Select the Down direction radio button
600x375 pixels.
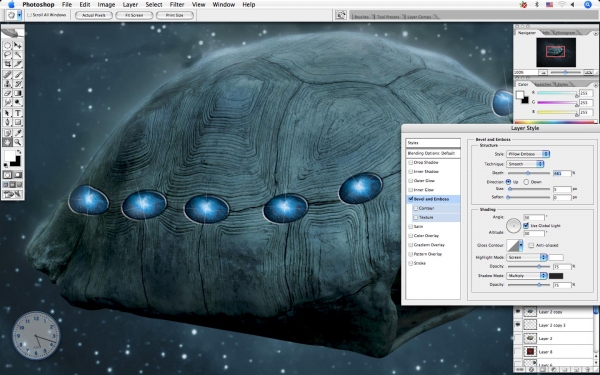coord(526,182)
